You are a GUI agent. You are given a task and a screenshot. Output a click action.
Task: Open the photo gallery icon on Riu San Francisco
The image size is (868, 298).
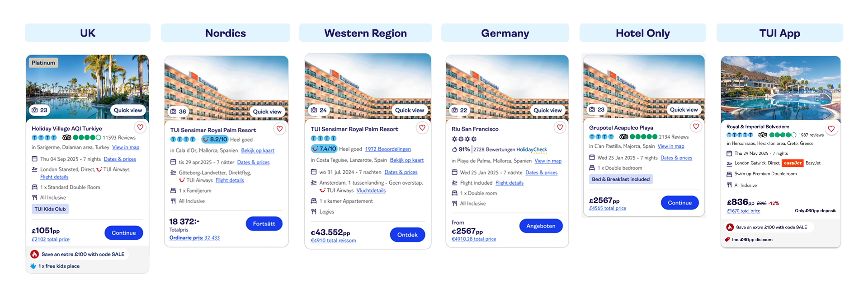pyautogui.click(x=455, y=110)
